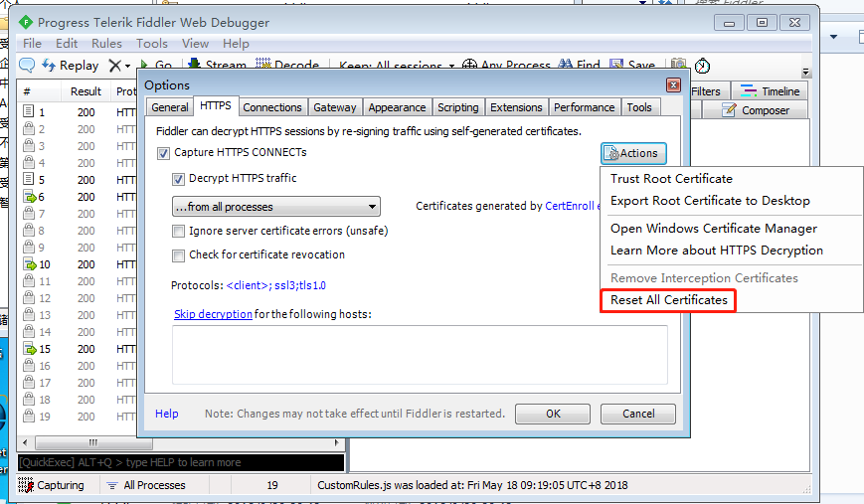The image size is (864, 504).
Task: Choose Reset All Certificates
Action: (669, 299)
